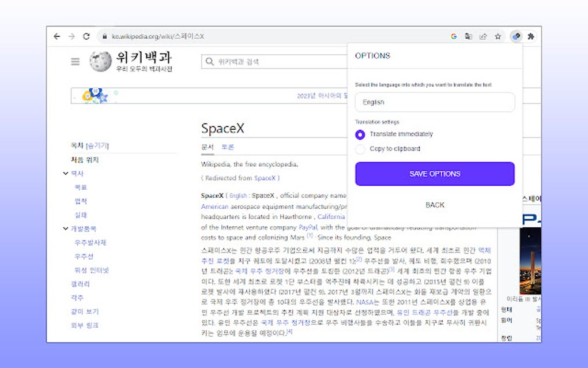Collapse the 개발품목 section in the sidebar

tap(65, 228)
